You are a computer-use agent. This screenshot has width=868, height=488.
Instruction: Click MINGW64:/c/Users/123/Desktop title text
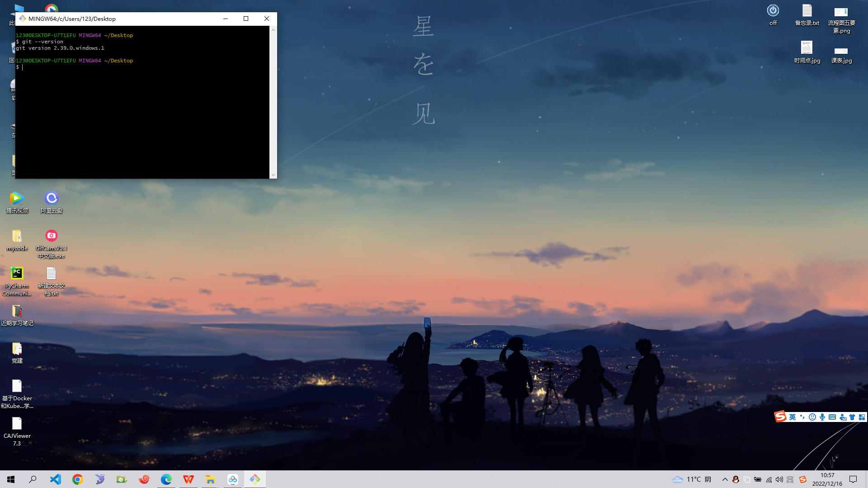pos(72,19)
